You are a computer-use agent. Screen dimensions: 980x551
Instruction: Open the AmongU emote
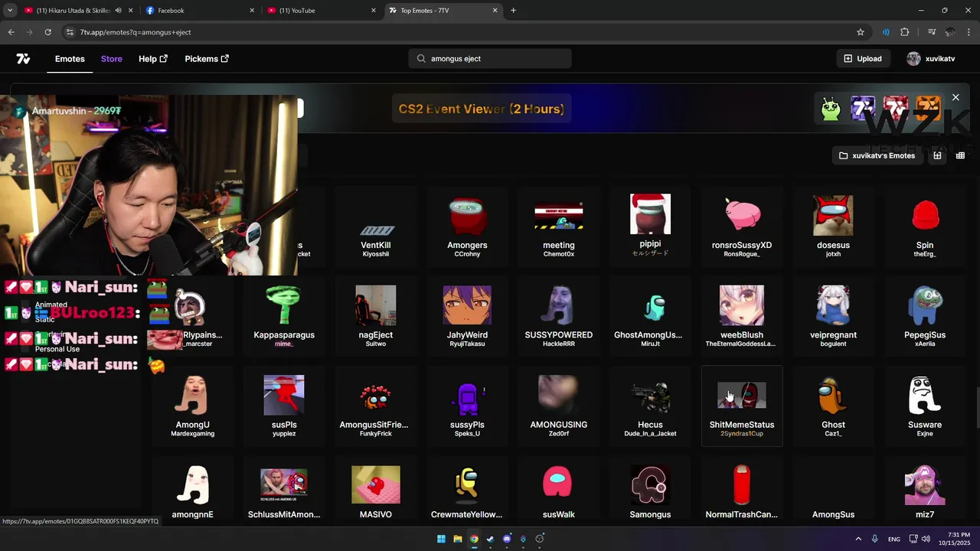tap(193, 406)
